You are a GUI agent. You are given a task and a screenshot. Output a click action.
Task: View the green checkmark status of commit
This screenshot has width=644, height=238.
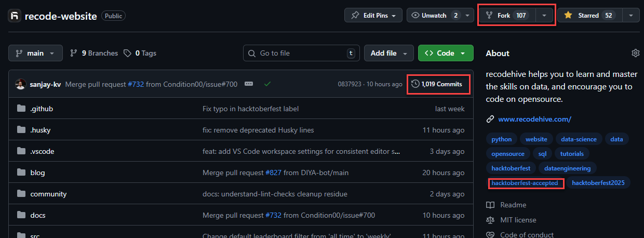coord(267,84)
